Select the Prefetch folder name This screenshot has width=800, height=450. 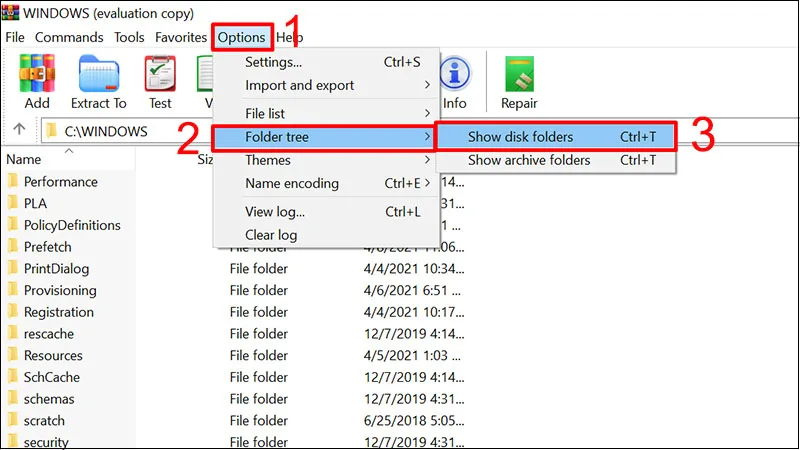coord(47,247)
